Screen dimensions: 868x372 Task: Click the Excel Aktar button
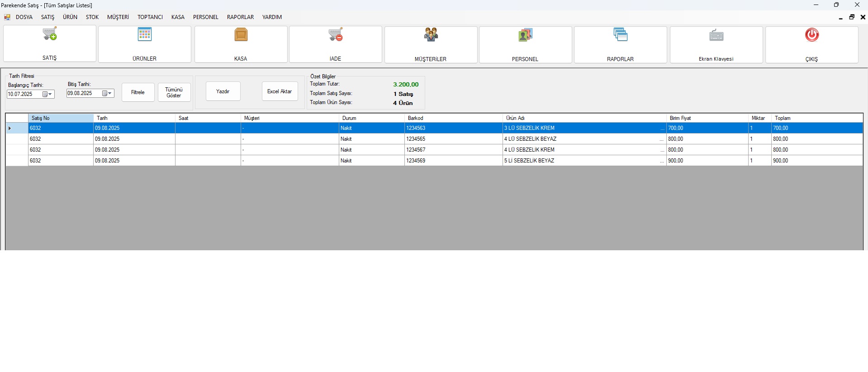tap(280, 91)
